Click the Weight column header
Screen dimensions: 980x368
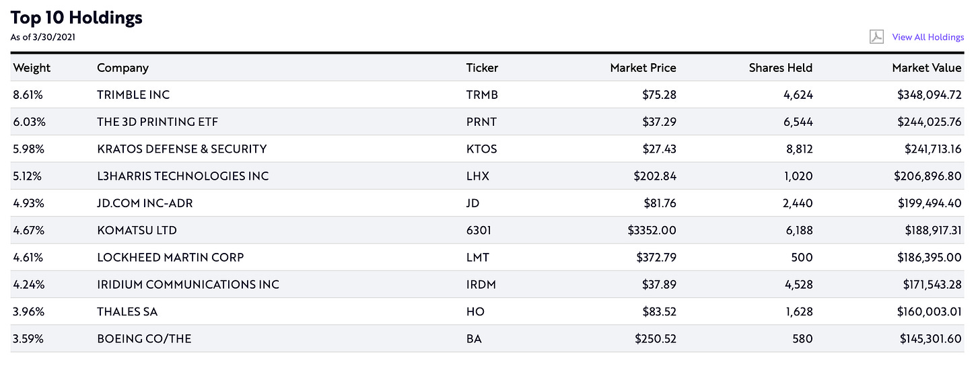[x=32, y=68]
